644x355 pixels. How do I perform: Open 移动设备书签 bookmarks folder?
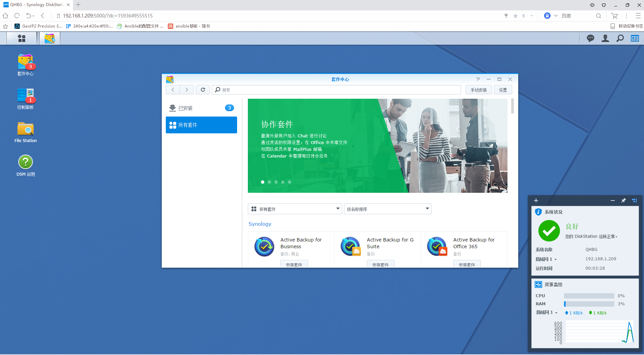627,26
